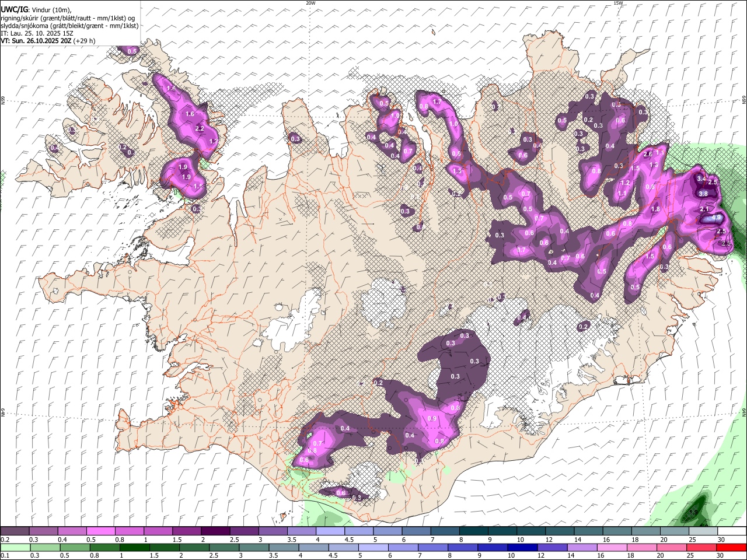Select the lavender 5 rain legend swatch

pyautogui.click(x=373, y=548)
